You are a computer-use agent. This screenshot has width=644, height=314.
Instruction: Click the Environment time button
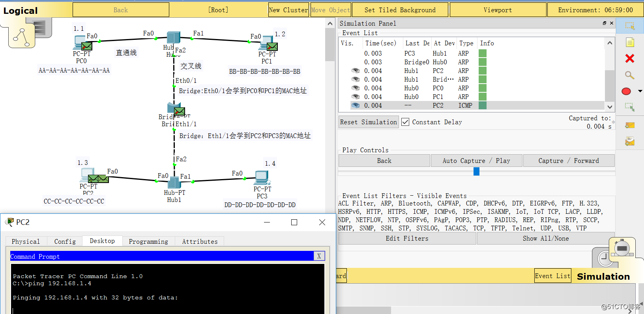click(x=595, y=10)
